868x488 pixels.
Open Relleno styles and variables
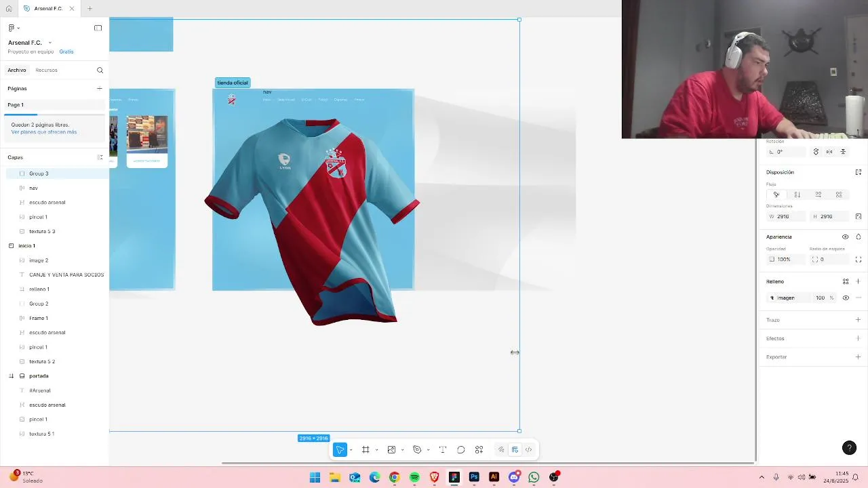(846, 281)
